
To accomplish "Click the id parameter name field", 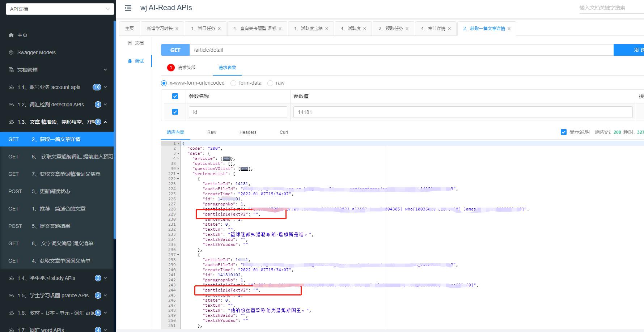I will (238, 112).
